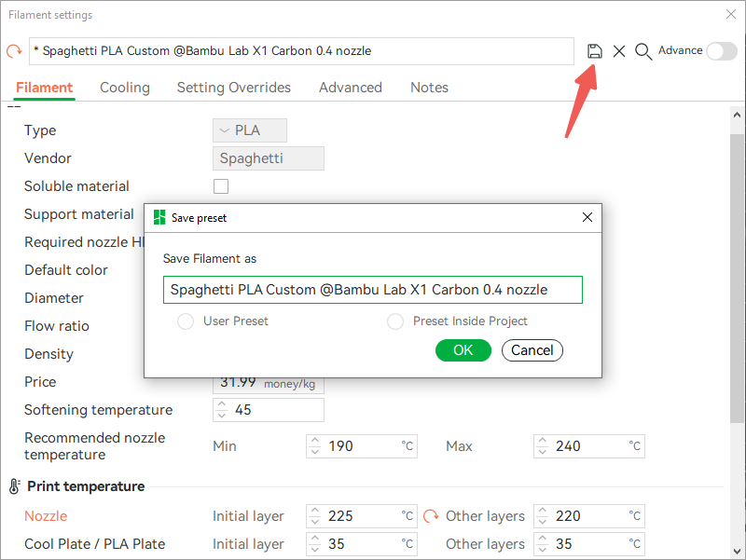Click the Default color label
This screenshot has width=746, height=560.
click(66, 270)
